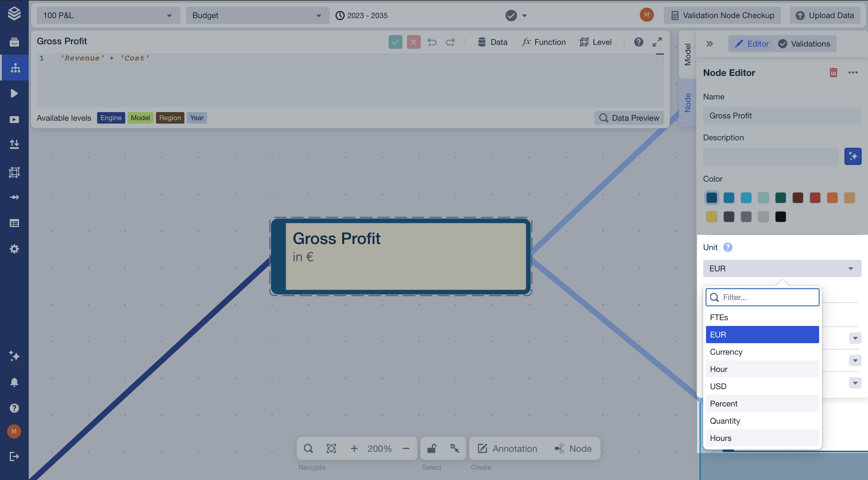Screen dimensions: 868x480
Task: Click the red trash delete node icon
Action: pyautogui.click(x=833, y=72)
